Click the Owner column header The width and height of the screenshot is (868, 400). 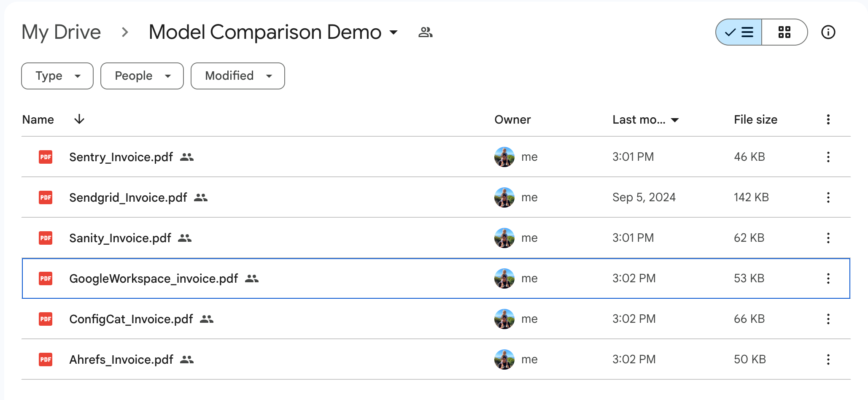512,119
